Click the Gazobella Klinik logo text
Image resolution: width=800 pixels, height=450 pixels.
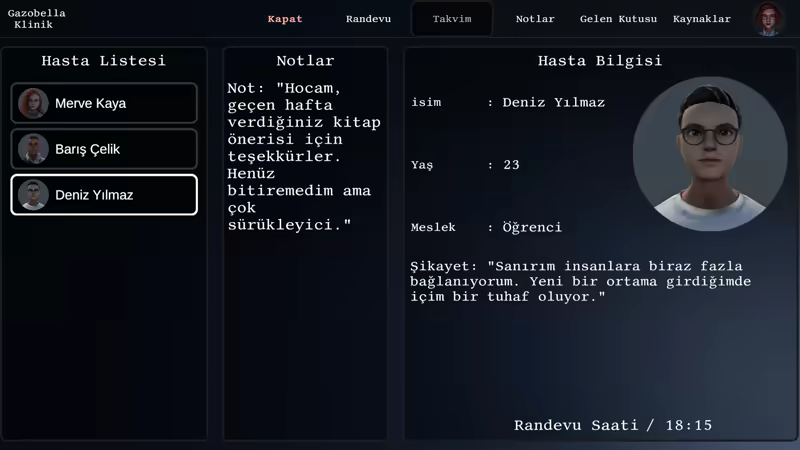[36, 19]
